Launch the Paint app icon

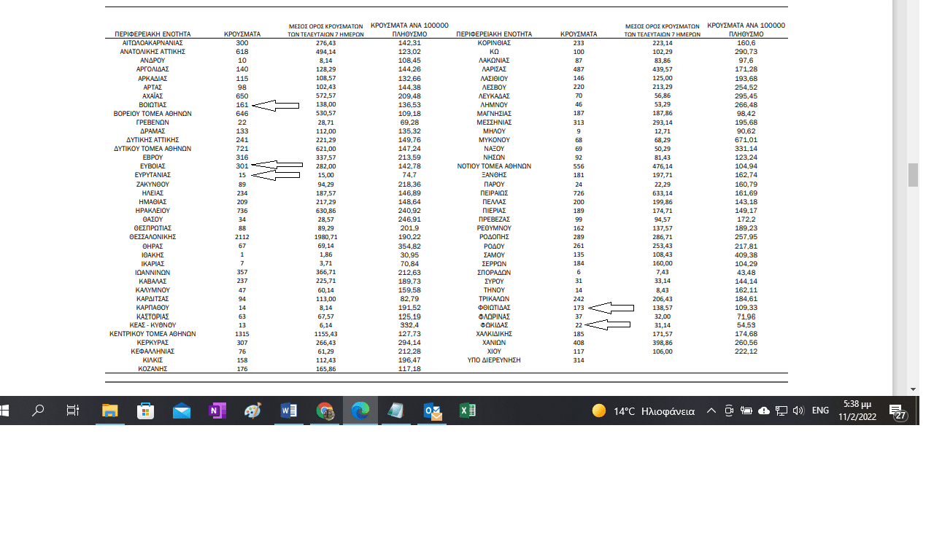[252, 411]
